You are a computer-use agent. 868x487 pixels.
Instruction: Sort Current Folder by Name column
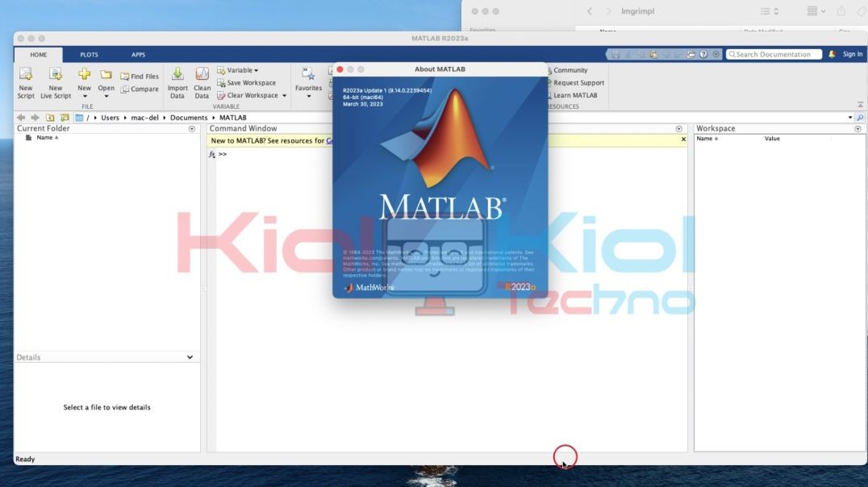pos(47,138)
